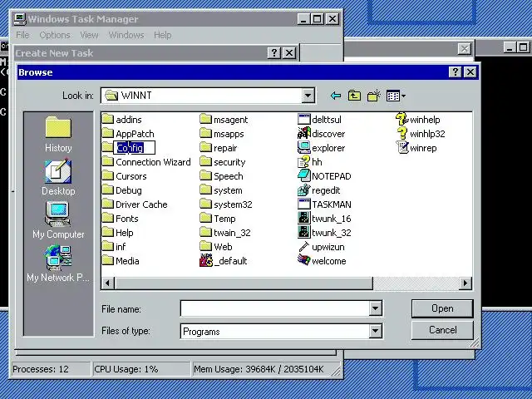Click into the File name field

coord(275,308)
